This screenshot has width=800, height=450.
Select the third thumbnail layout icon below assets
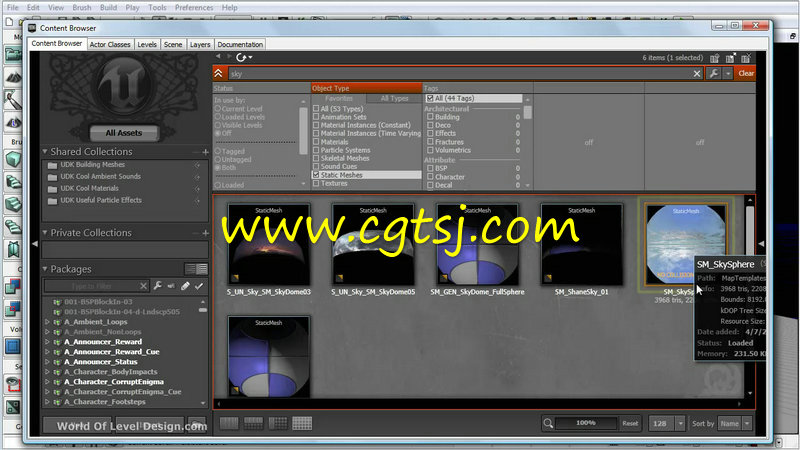pyautogui.click(x=278, y=423)
